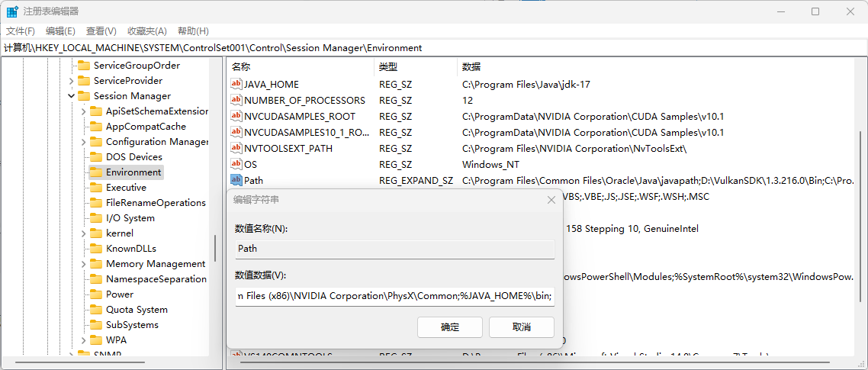Click the OS value icon
The height and width of the screenshot is (370, 868).
click(x=236, y=165)
